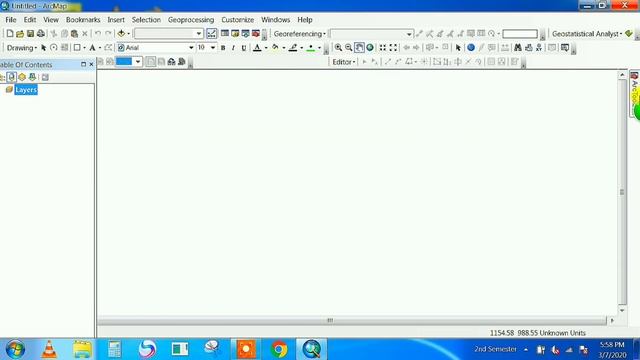Select Elements arrow on Drawing toolbar
This screenshot has width=640, height=360.
[x=43, y=48]
